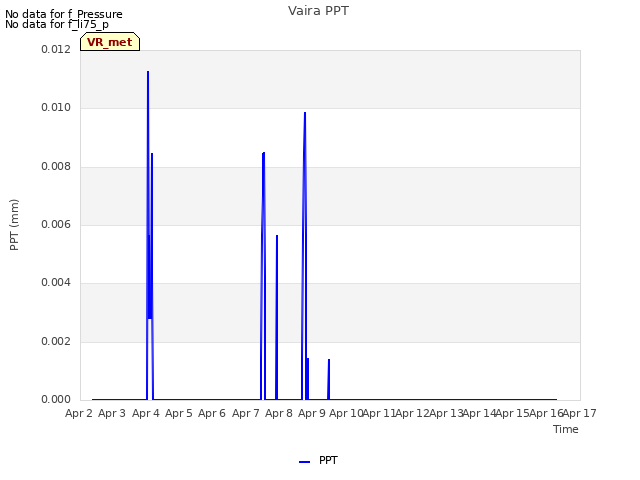The width and height of the screenshot is (640, 480).
Task: Click the 0.006 y-axis tick label
Action: coord(56,224)
